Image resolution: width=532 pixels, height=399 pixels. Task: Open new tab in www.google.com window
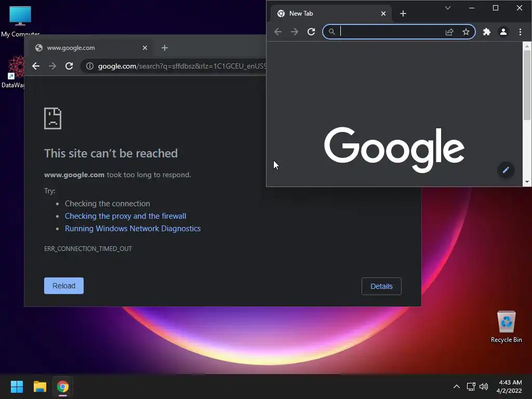[165, 48]
